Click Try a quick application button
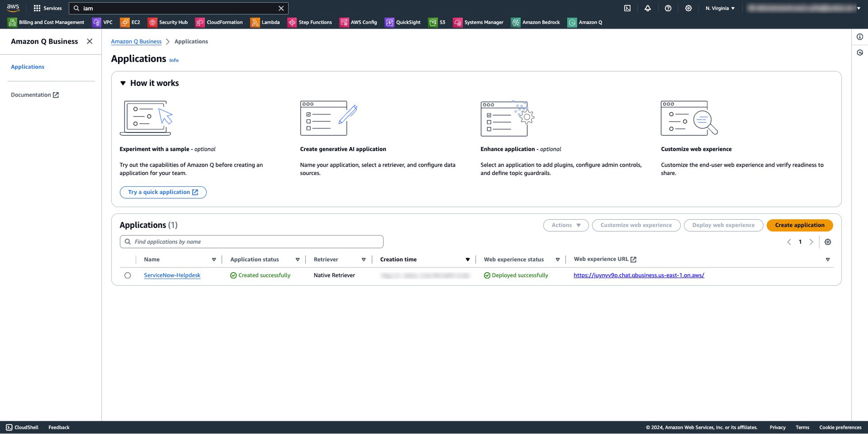This screenshot has height=434, width=868. (163, 192)
